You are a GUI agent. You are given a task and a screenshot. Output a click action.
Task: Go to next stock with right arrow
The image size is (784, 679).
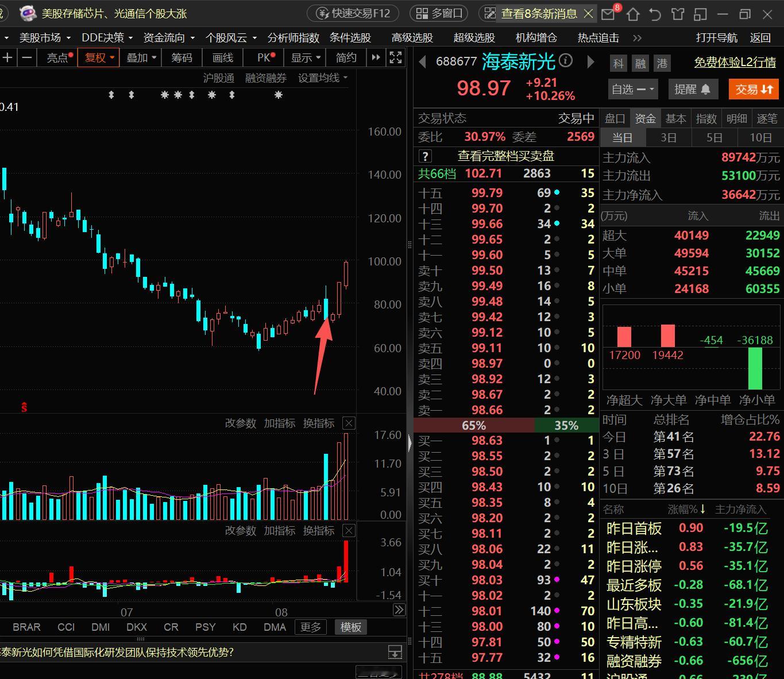(590, 61)
